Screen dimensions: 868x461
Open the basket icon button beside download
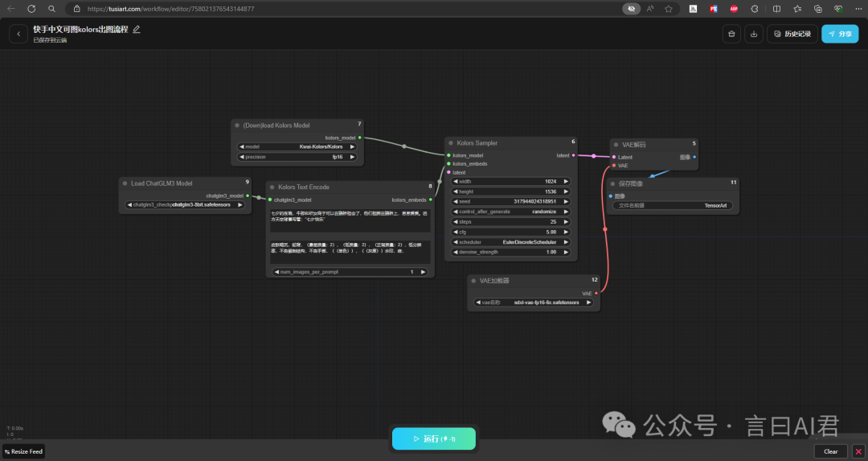(x=731, y=34)
